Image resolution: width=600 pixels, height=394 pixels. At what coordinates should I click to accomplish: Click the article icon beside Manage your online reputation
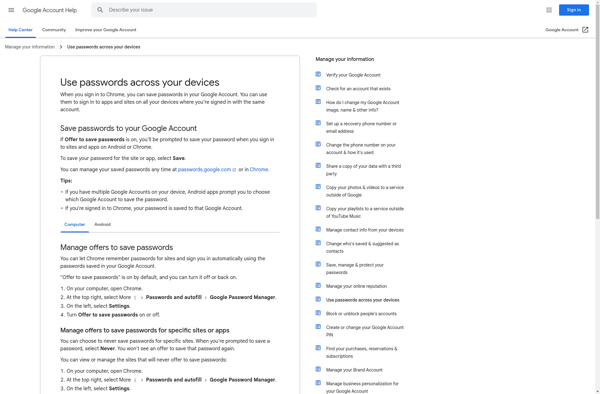point(318,286)
